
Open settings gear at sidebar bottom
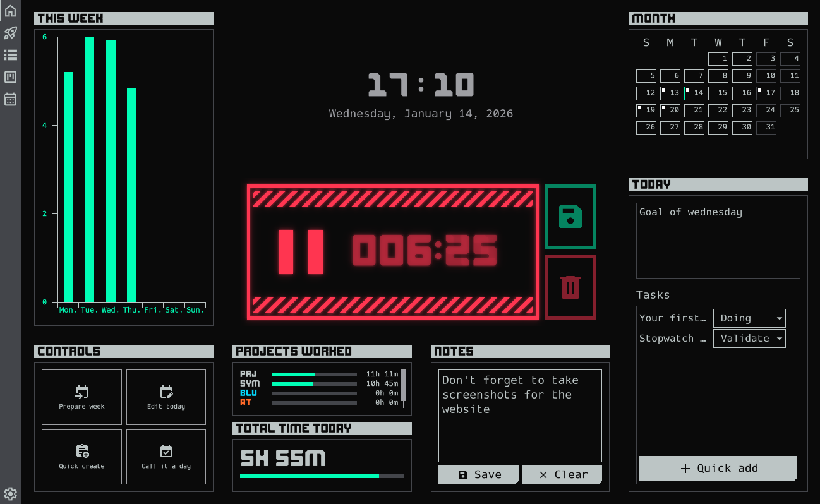[x=10, y=493]
